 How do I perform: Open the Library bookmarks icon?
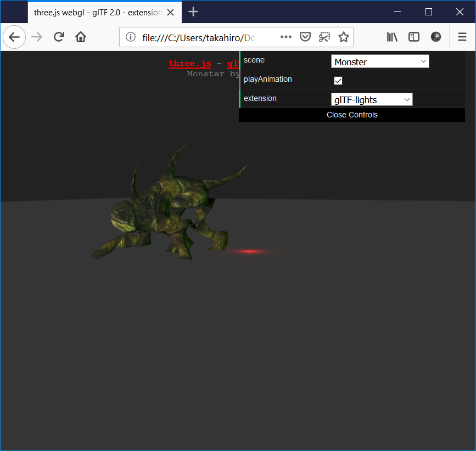point(392,37)
